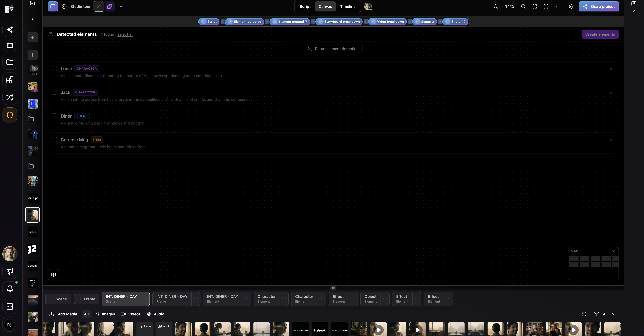
Task: Select the shield icon in left sidebar
Action: [x=10, y=115]
